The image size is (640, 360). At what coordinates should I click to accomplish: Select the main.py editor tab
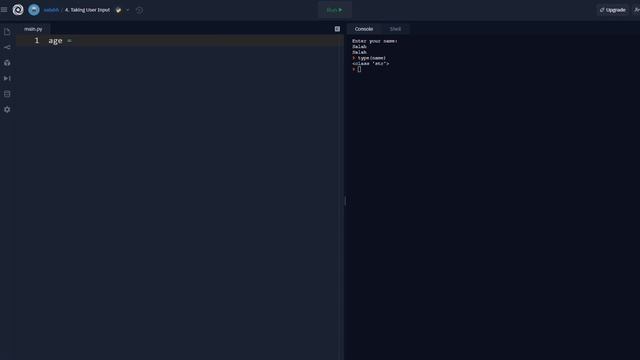33,29
